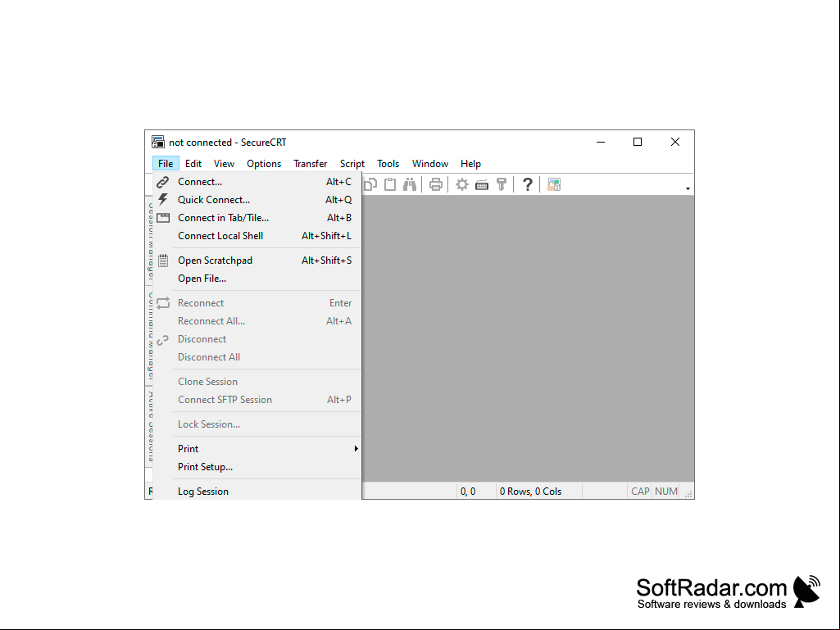Maximize the SecureCRT window

[x=638, y=142]
